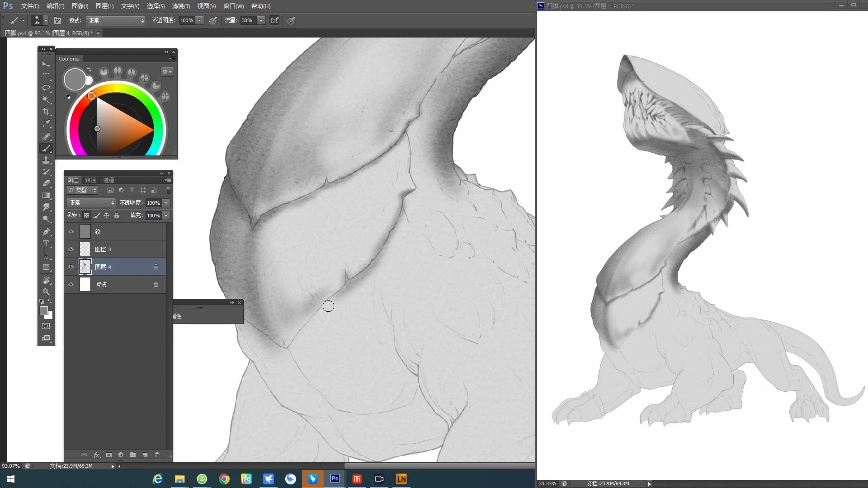Image resolution: width=868 pixels, height=488 pixels.
Task: Open the brush blend mode dropdown
Action: 116,20
